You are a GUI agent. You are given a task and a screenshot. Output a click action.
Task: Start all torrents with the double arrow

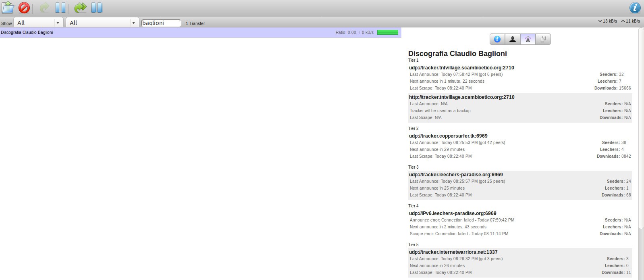click(x=80, y=8)
